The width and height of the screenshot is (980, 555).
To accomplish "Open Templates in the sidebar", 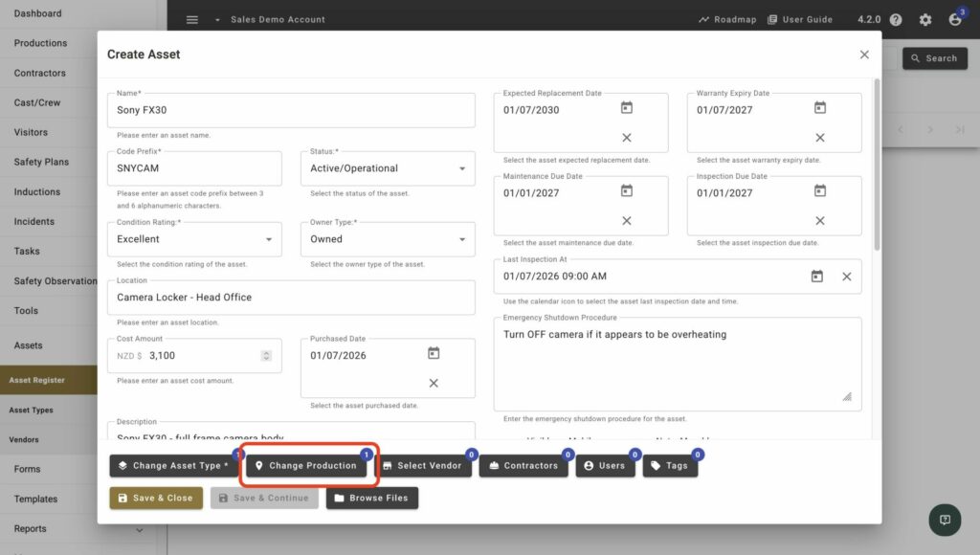I will point(35,499).
